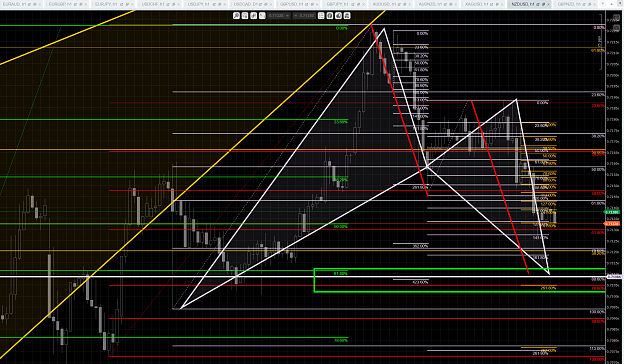Click the square icon ending the tab bar
This screenshot has height=364, width=625.
click(x=620, y=3)
